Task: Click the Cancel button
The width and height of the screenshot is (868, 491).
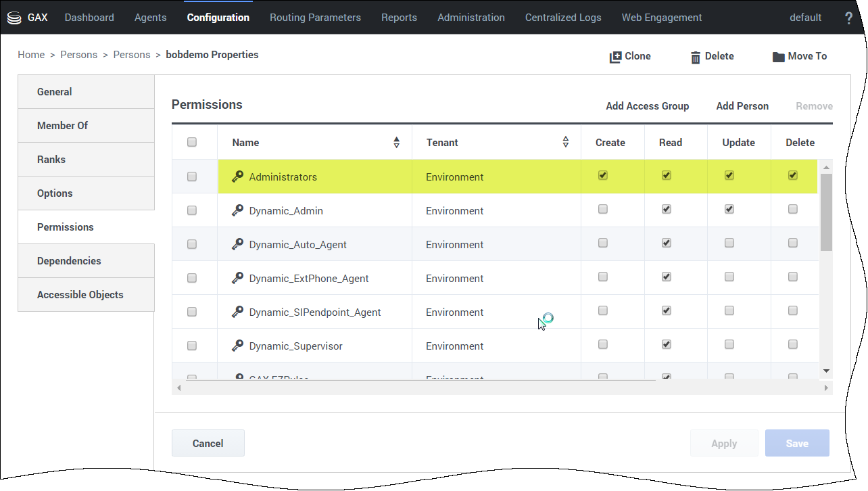Action: click(x=208, y=444)
